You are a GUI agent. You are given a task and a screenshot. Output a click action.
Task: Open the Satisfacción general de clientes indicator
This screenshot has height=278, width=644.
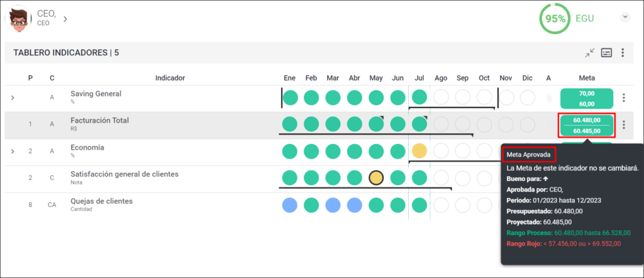click(125, 174)
